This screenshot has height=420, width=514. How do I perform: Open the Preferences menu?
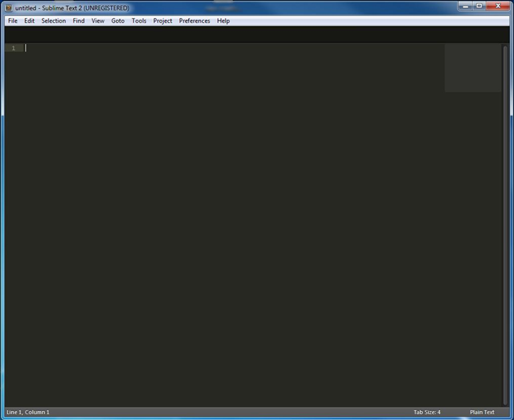(x=195, y=21)
